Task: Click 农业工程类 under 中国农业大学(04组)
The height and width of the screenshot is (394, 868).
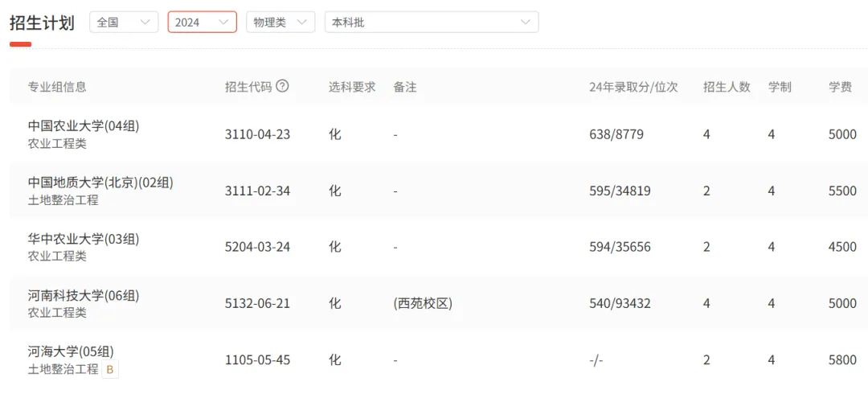Action: [x=57, y=144]
